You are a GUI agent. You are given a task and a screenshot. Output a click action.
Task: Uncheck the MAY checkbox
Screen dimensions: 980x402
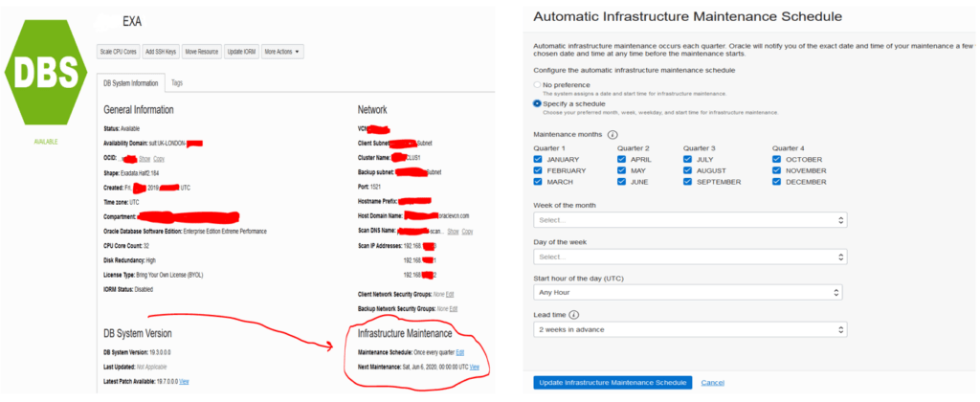pos(621,170)
